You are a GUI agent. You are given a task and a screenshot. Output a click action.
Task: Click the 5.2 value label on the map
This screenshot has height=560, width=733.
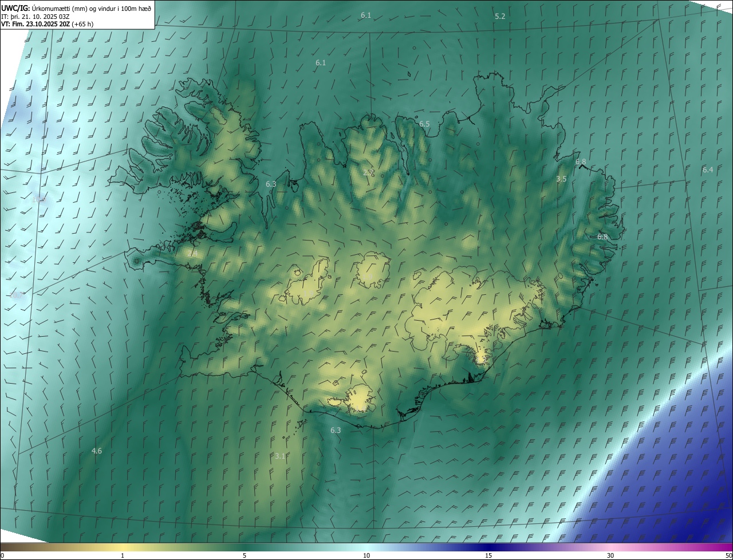point(500,16)
